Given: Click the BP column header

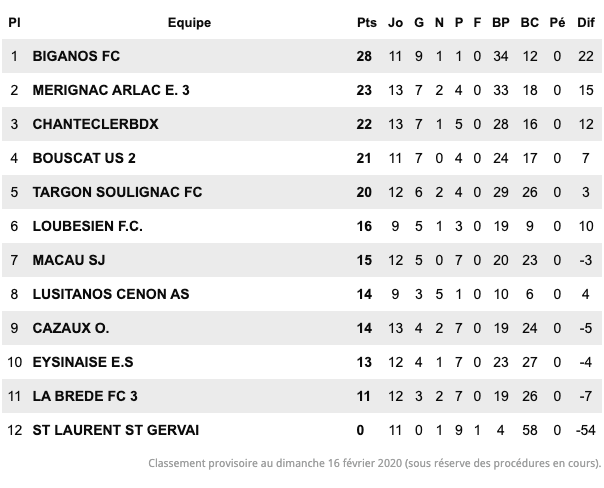Looking at the screenshot, I should tap(501, 23).
